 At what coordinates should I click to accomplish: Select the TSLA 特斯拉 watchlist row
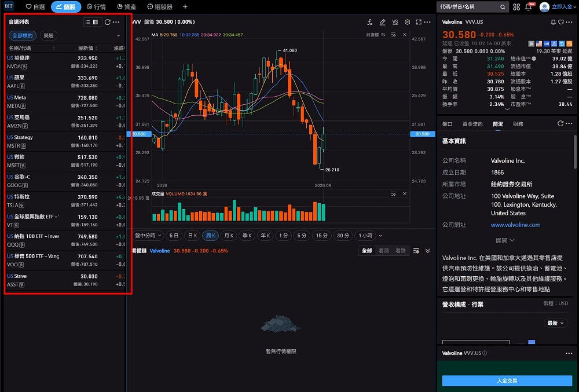click(66, 201)
